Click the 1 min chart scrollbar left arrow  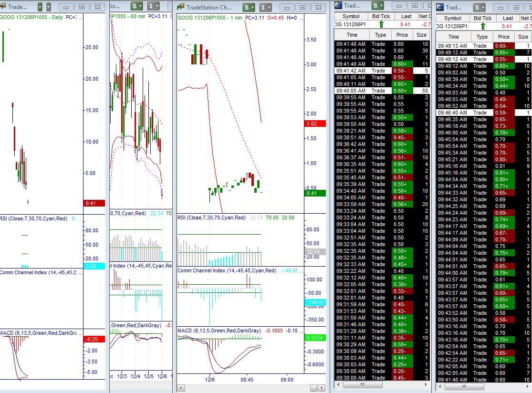181,388
